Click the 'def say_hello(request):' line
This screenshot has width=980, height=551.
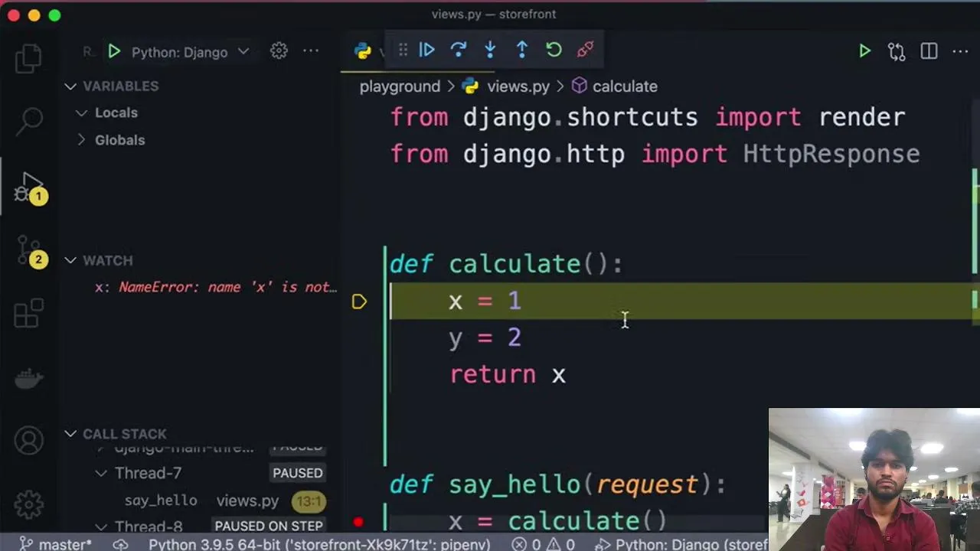(x=557, y=484)
